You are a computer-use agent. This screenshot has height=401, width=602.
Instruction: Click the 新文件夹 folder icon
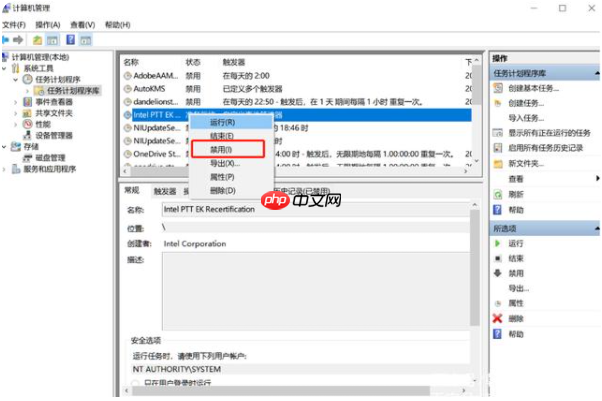point(498,164)
